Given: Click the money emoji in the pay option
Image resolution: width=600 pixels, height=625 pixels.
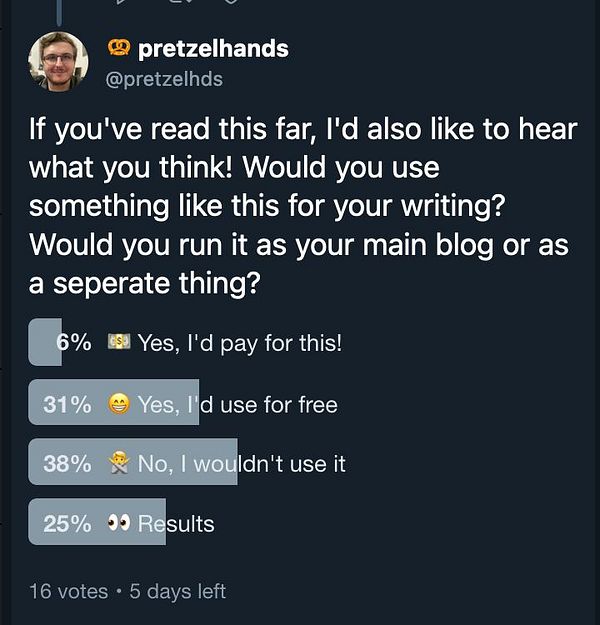Looking at the screenshot, I should tap(118, 342).
